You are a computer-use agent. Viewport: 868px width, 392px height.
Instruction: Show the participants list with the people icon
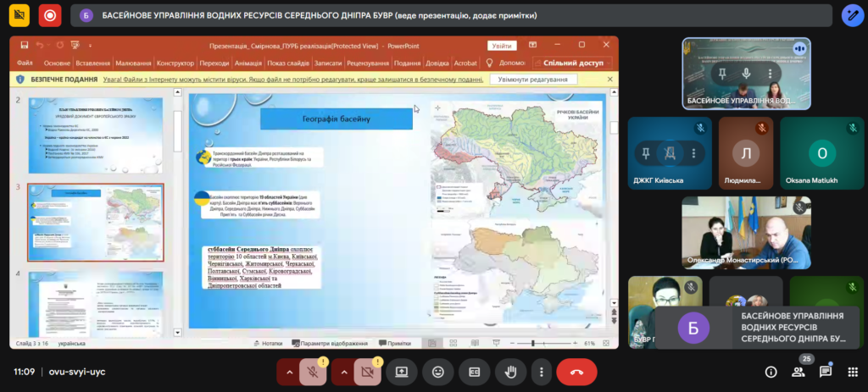pos(798,372)
